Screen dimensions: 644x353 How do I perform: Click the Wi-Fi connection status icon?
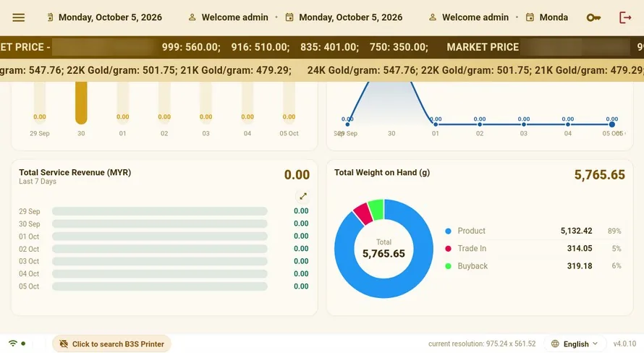pos(13,344)
